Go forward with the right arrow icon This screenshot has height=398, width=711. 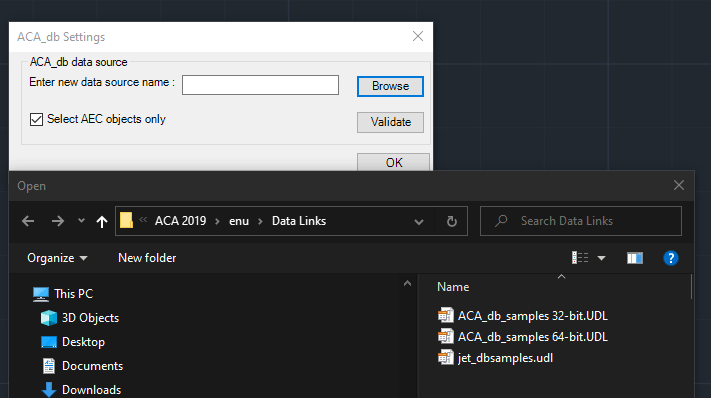pos(58,221)
